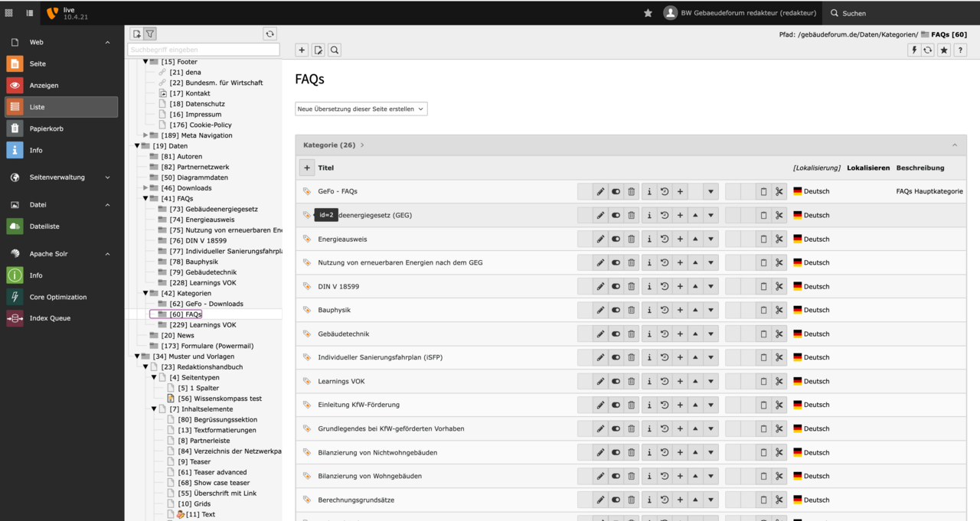980x521 pixels.
Task: Open help with the question mark icon
Action: (960, 50)
